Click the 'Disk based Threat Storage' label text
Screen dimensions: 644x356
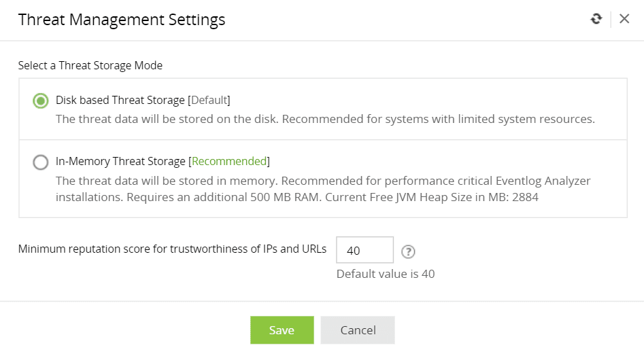coord(120,100)
